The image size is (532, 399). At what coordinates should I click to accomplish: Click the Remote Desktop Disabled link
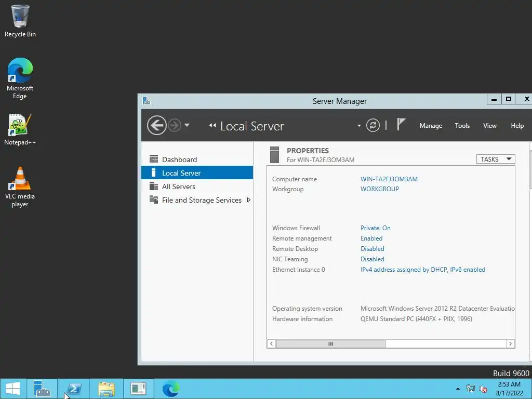(x=372, y=248)
